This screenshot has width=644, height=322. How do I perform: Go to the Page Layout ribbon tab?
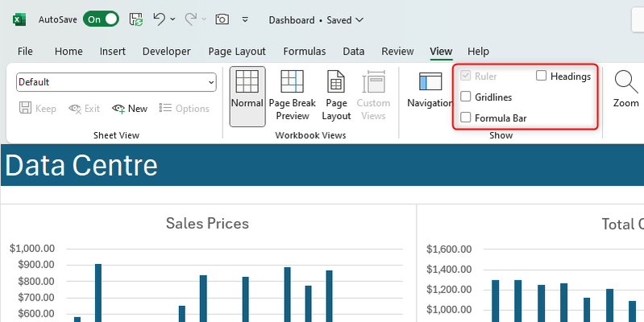click(x=237, y=52)
